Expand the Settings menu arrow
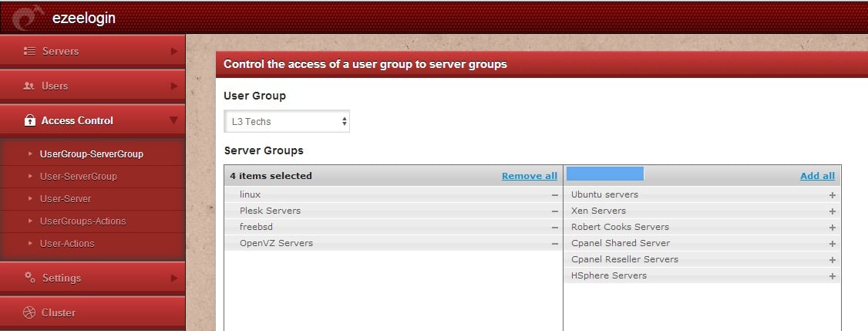This screenshot has height=331, width=868. coord(174,278)
